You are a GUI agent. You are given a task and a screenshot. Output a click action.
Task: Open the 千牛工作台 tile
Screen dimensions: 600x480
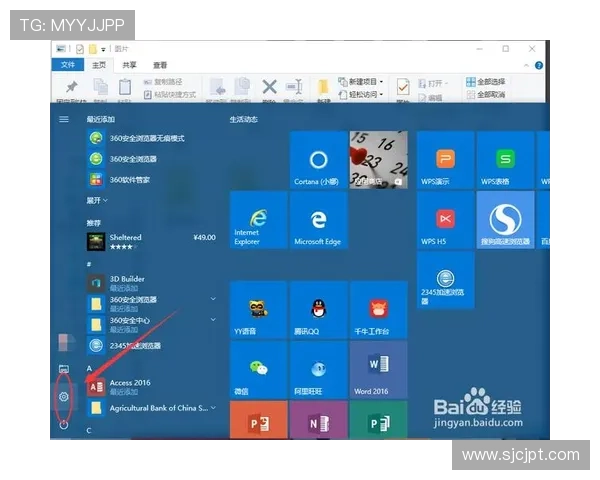tap(378, 310)
